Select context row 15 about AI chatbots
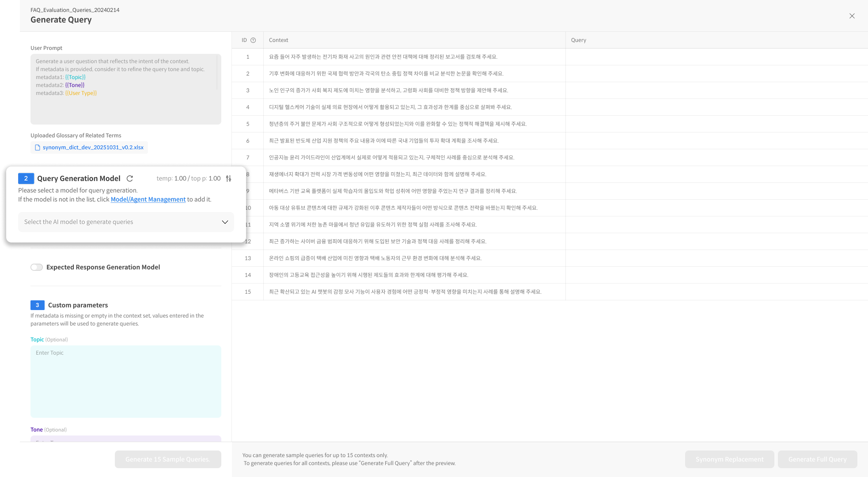The image size is (868, 477). [405, 292]
